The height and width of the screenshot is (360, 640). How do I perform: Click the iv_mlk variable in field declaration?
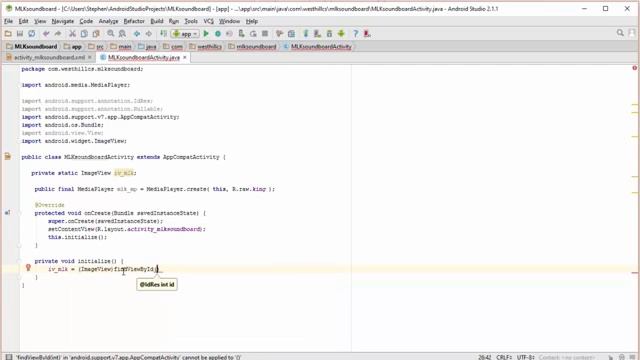pos(124,173)
